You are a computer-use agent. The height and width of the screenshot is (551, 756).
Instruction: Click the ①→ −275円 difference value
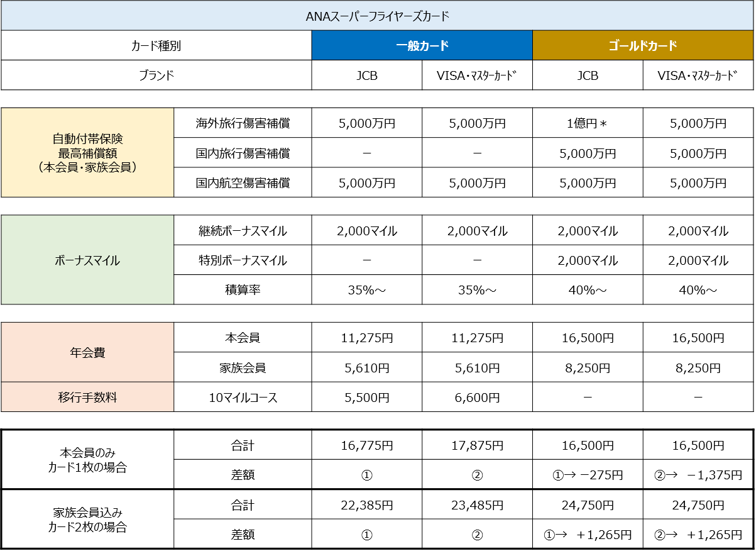coord(588,475)
